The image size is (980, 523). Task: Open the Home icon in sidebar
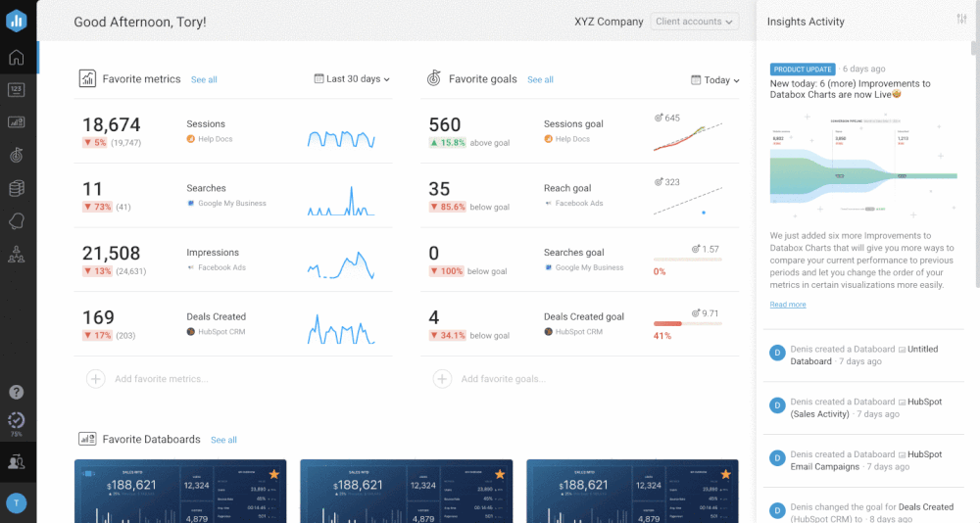point(16,57)
